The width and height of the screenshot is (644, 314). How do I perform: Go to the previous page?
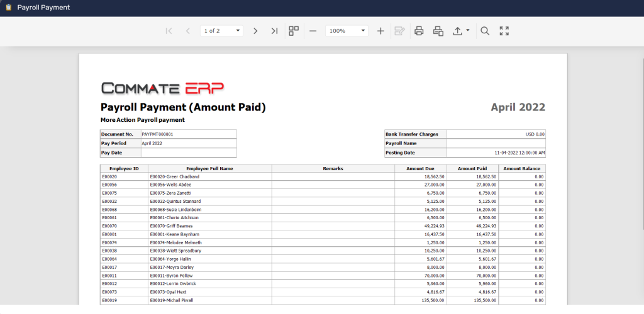187,31
